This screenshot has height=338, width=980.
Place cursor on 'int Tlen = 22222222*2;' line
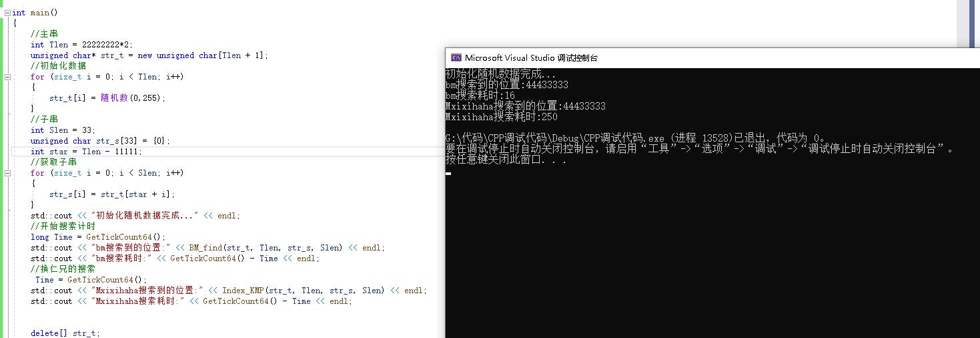coord(81,45)
